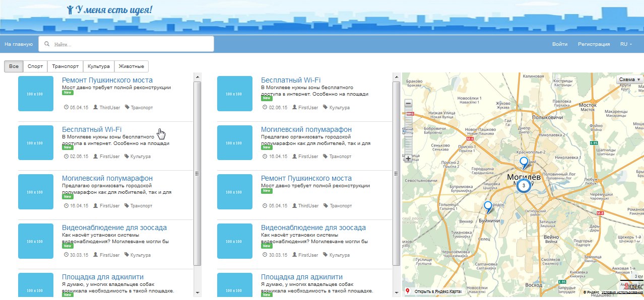
Task: Switch to the Транспорт category tab
Action: [x=66, y=66]
